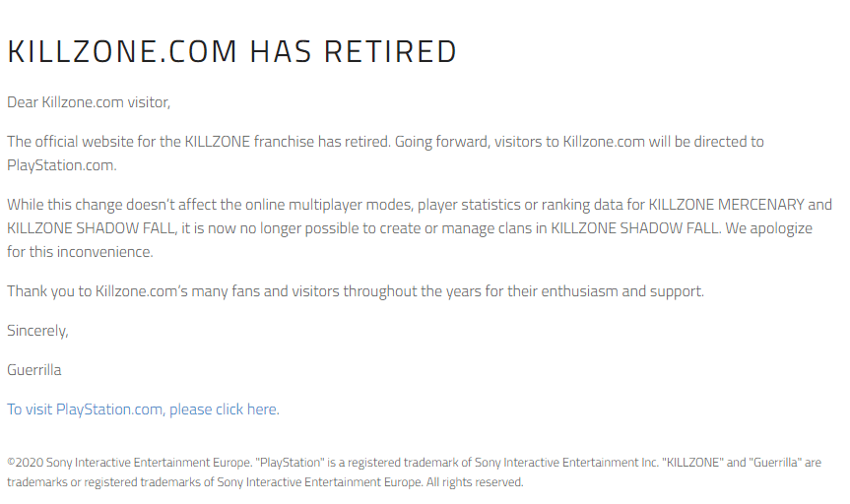
Task: Open the 'To visit PlayStation.com' link
Action: [143, 409]
